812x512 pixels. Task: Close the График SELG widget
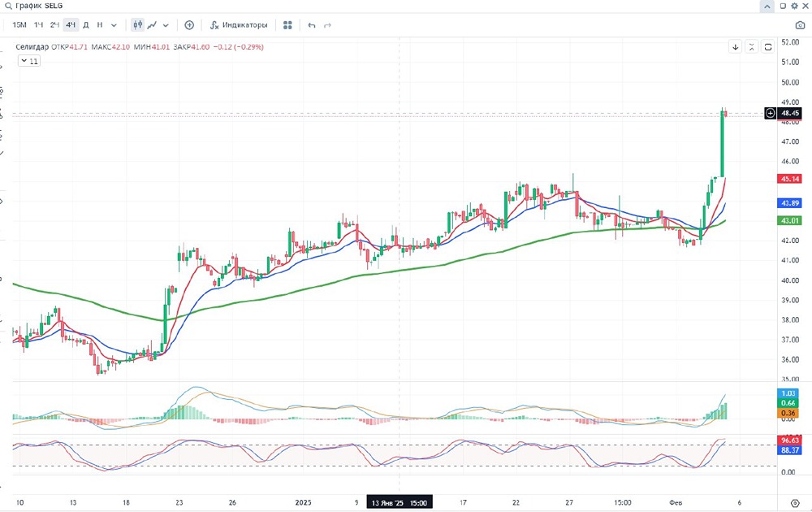tap(806, 7)
